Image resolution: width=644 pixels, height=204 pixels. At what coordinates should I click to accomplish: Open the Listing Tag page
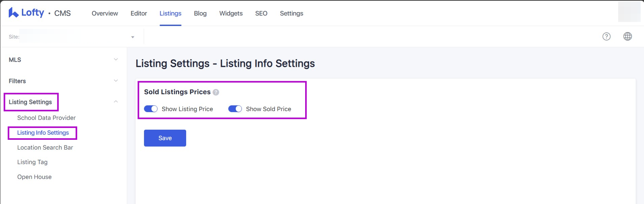click(x=32, y=162)
